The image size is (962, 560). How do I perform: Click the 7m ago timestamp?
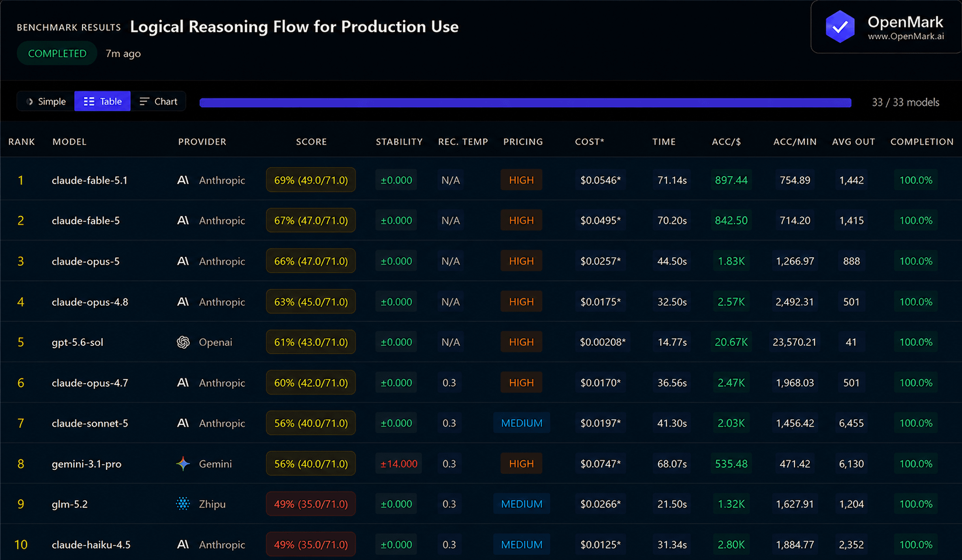point(123,53)
